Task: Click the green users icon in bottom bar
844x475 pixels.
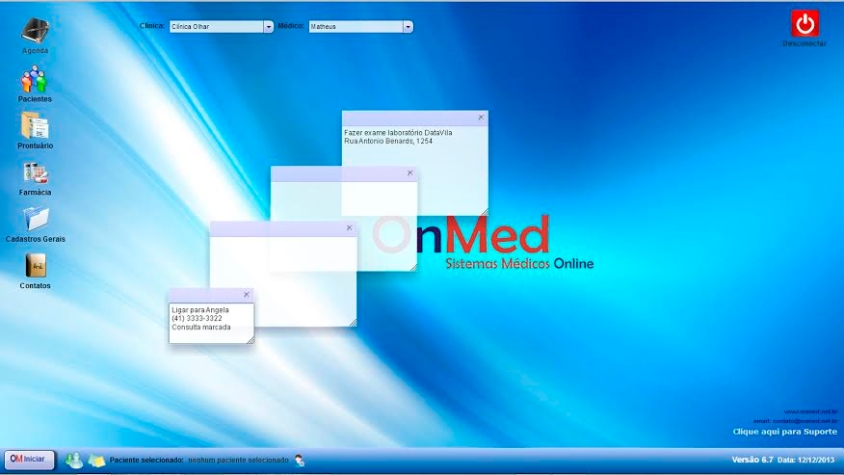Action: click(x=74, y=460)
